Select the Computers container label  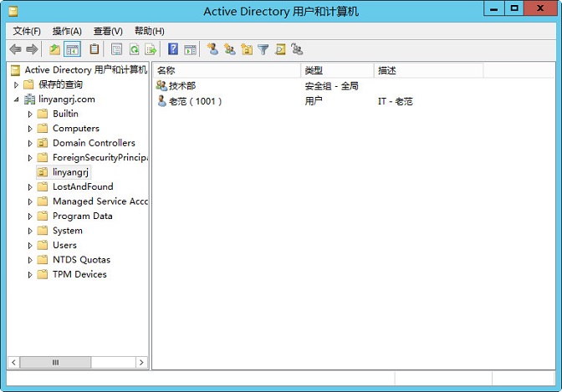[x=76, y=128]
